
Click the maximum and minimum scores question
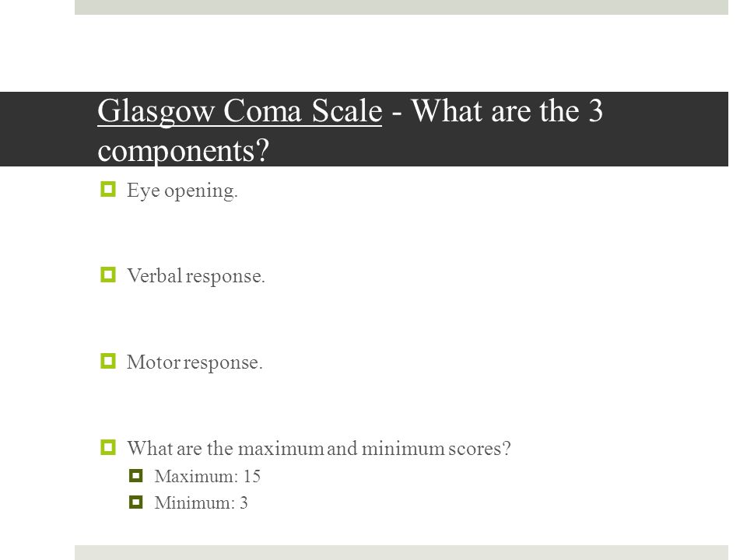319,448
